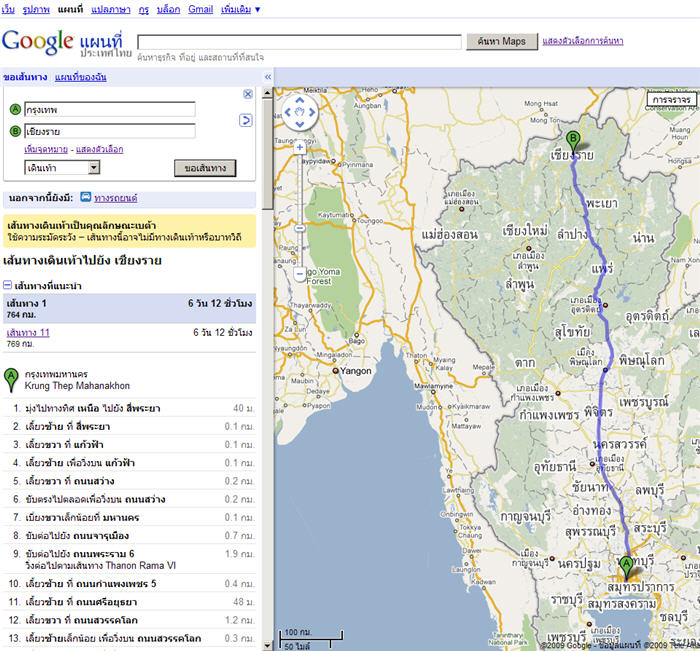Click แสดงตัวเลือก show options link

[100, 149]
